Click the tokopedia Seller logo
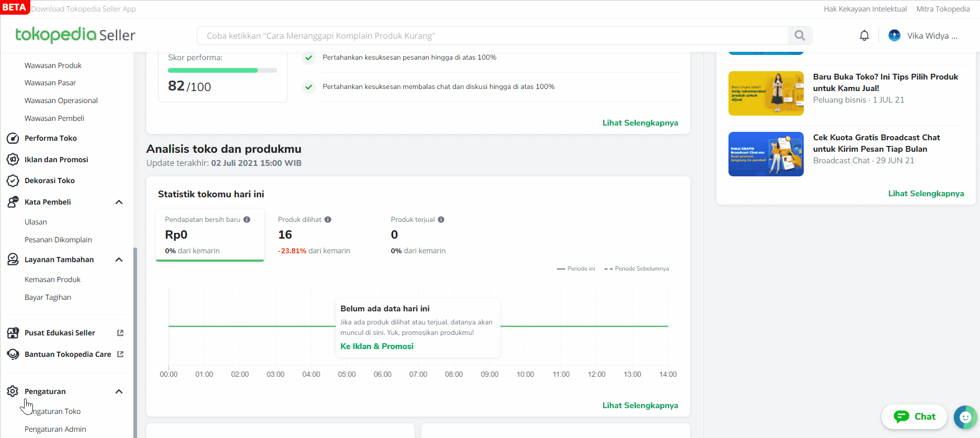The height and width of the screenshot is (438, 980). coord(75,35)
